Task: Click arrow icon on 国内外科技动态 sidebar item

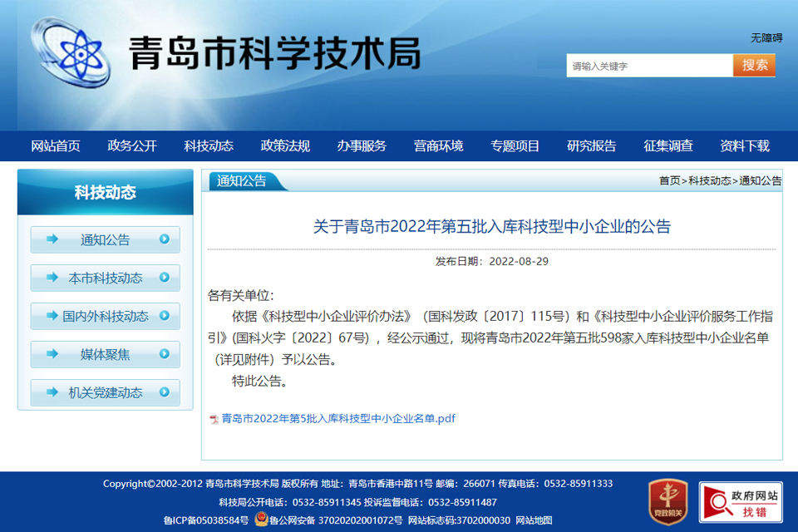Action: tap(52, 316)
